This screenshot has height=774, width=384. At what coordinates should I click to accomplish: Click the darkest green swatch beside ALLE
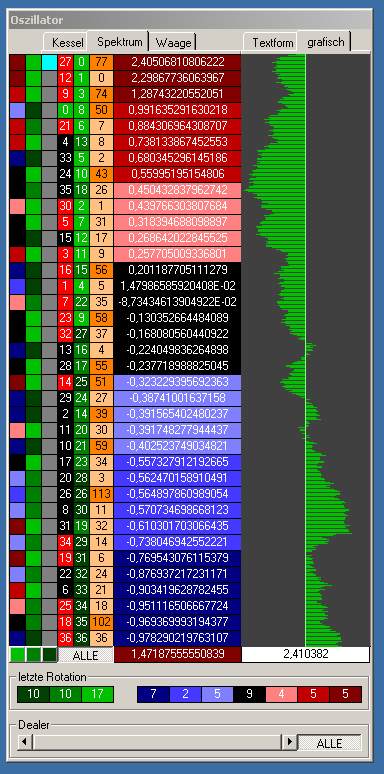(49, 655)
